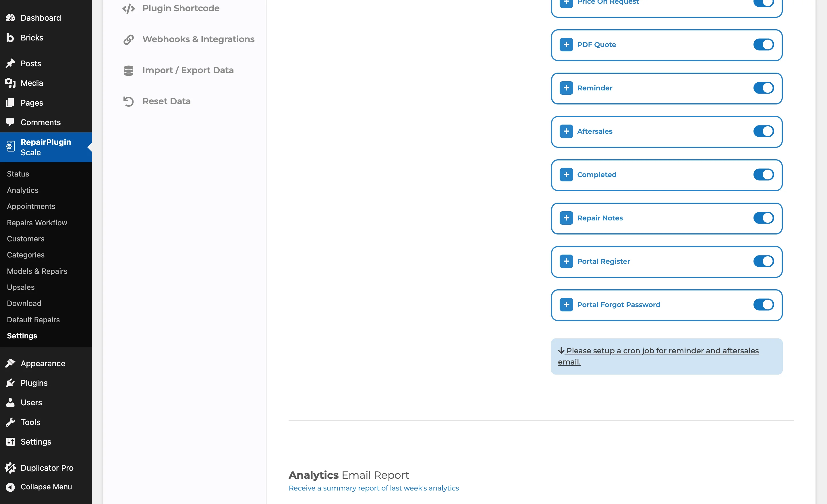Viewport: 827px width, 504px height.
Task: Expand Reminder with plus button
Action: point(566,88)
